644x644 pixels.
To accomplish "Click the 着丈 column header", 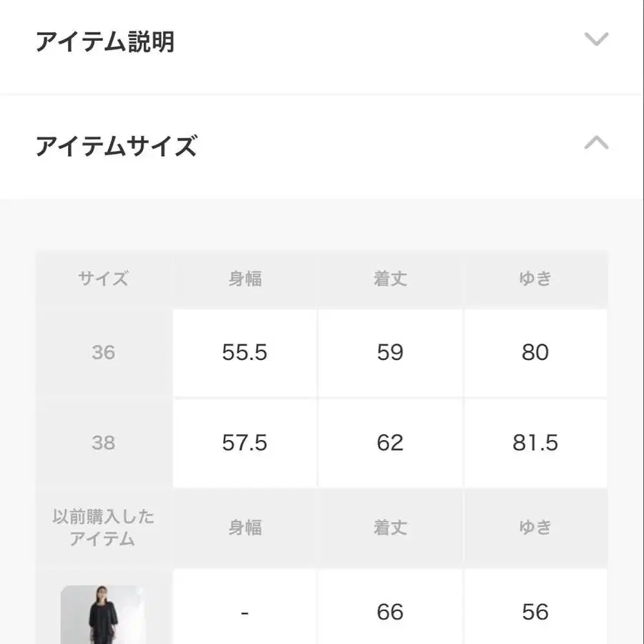I will click(390, 279).
